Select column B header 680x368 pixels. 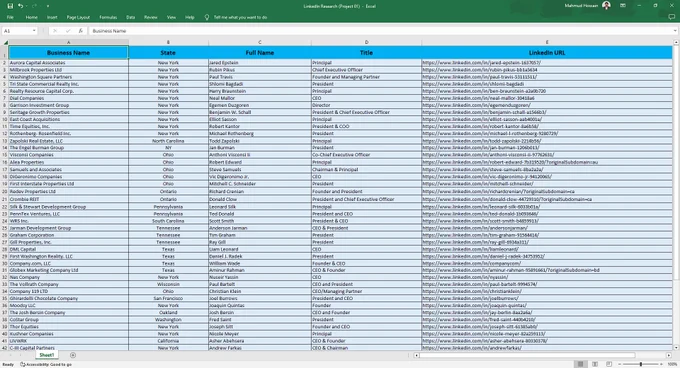pos(168,42)
